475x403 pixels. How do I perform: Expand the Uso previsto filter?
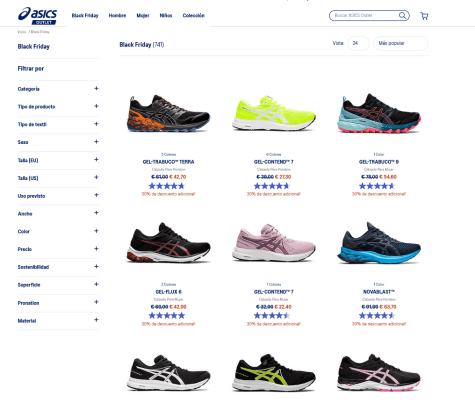(58, 196)
